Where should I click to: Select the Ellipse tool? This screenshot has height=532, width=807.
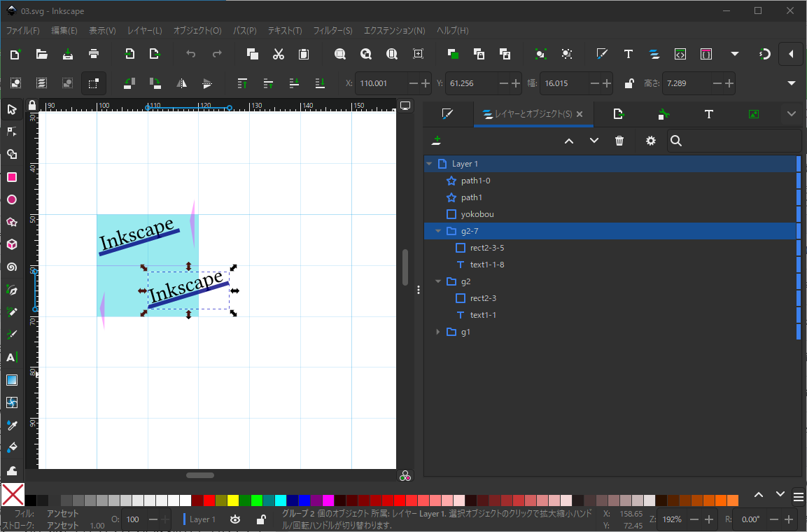click(x=12, y=199)
